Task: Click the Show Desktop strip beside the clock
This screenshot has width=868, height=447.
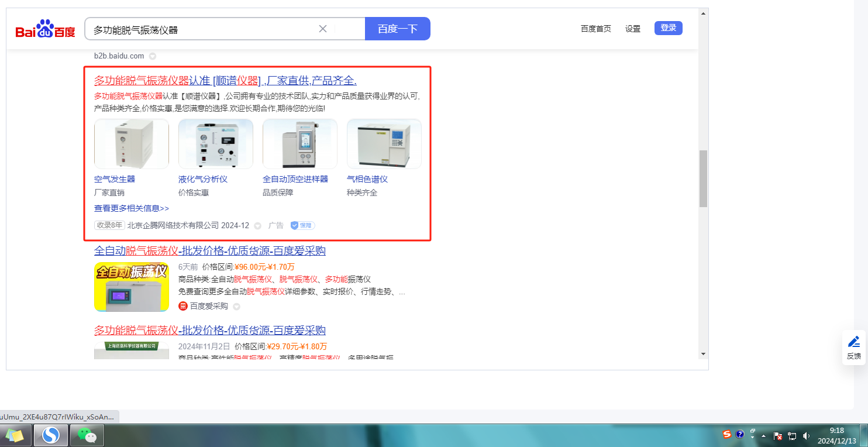Action: click(864, 435)
